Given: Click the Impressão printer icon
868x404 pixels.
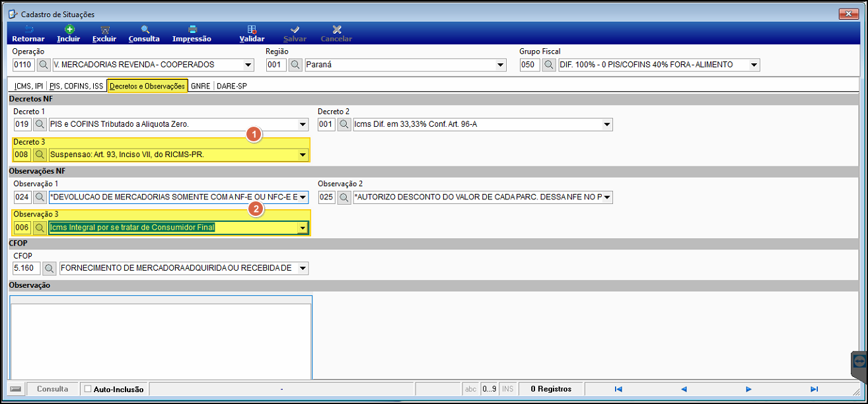Looking at the screenshot, I should (192, 29).
